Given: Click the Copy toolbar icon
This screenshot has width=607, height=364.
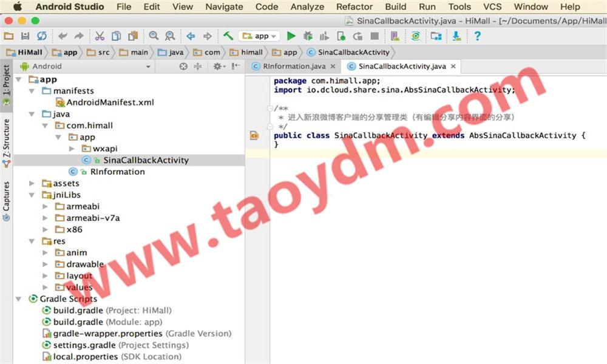Looking at the screenshot, I should point(116,36).
